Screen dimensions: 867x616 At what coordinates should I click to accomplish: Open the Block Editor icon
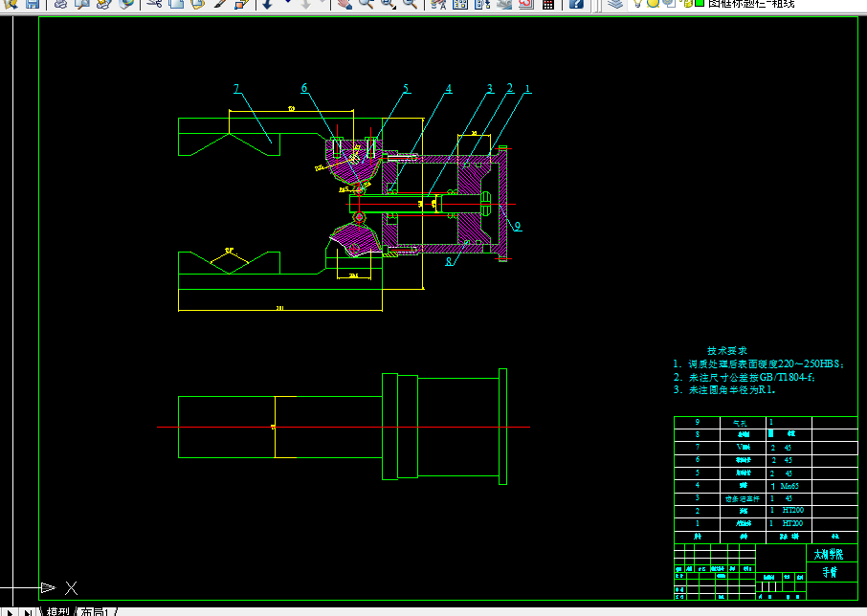pyautogui.click(x=241, y=4)
